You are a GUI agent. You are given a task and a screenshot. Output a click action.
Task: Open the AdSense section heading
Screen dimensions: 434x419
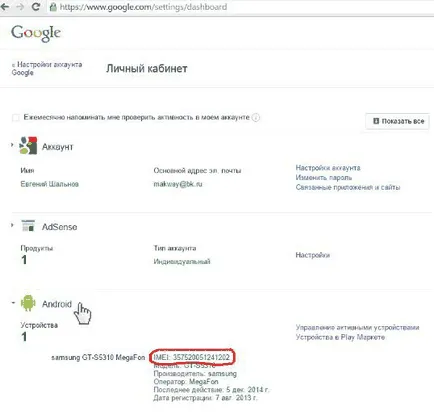coord(59,227)
